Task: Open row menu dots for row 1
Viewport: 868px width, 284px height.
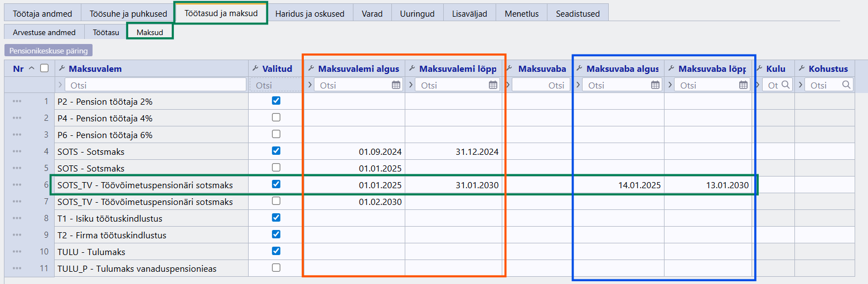Action: [17, 102]
